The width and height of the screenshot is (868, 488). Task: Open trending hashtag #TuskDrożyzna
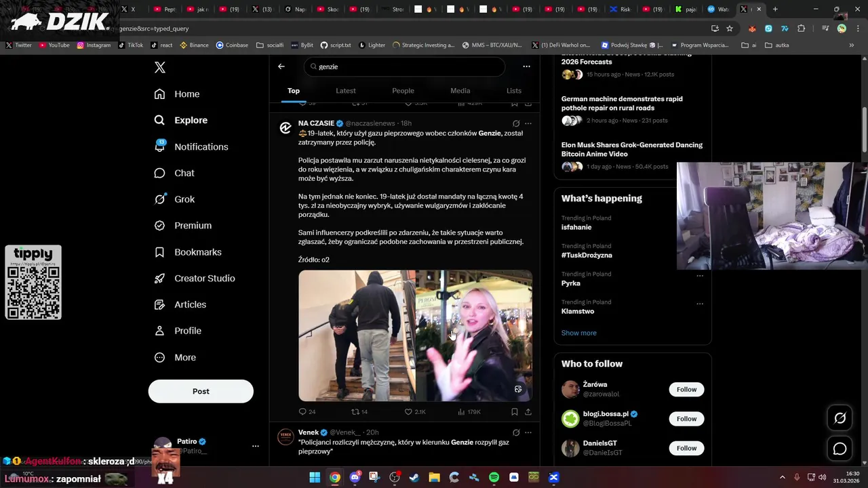587,256
